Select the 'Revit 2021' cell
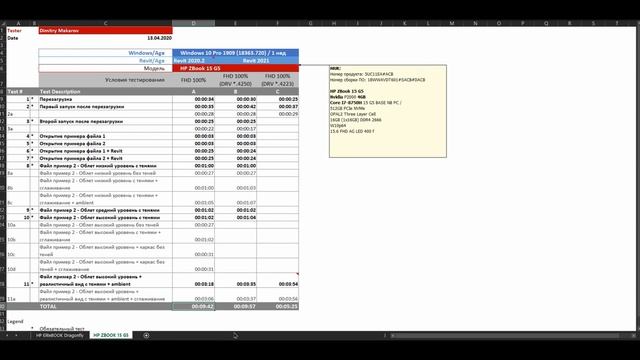 256,60
